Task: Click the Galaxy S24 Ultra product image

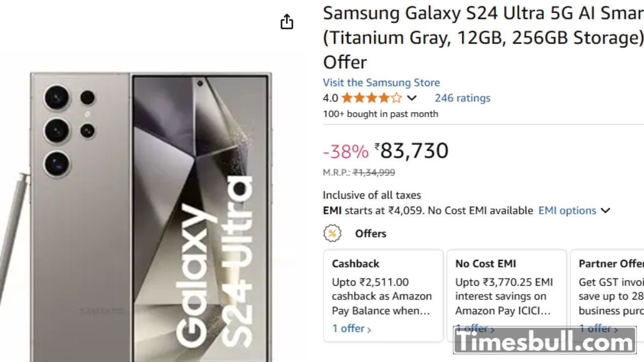Action: tap(151, 216)
